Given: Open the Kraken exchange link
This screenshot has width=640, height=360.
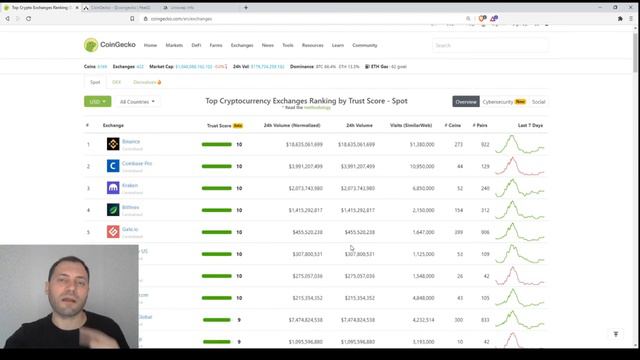Looking at the screenshot, I should (x=130, y=185).
